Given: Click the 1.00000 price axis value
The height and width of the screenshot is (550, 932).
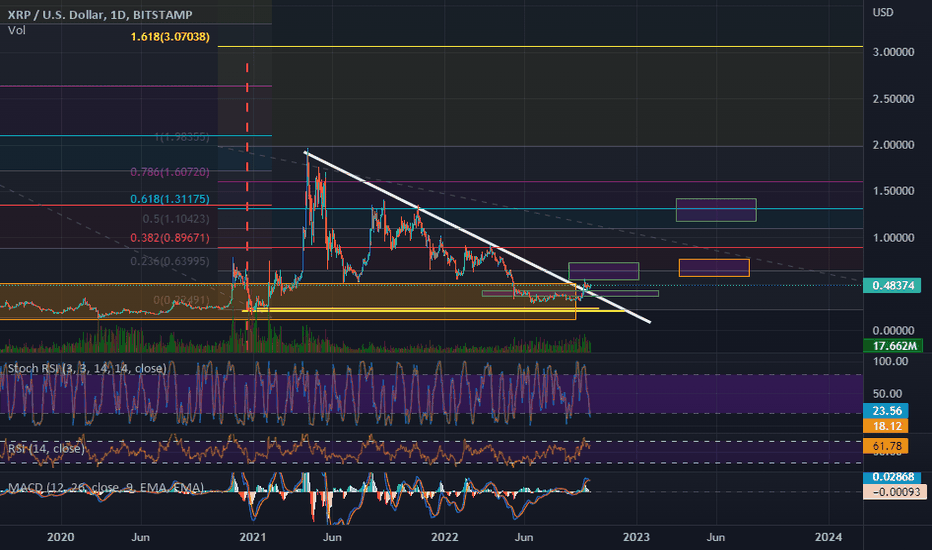Looking at the screenshot, I should pos(893,238).
